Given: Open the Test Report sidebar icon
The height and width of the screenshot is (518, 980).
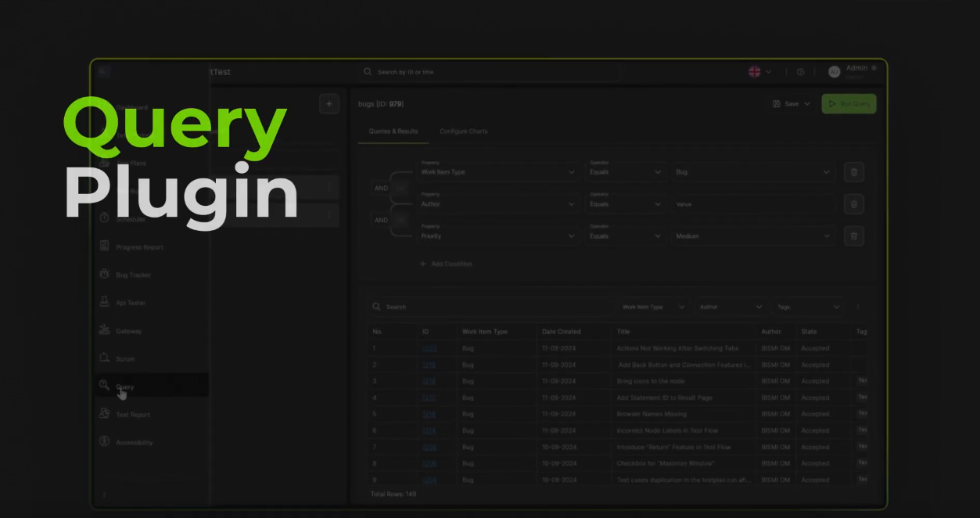Looking at the screenshot, I should point(105,414).
